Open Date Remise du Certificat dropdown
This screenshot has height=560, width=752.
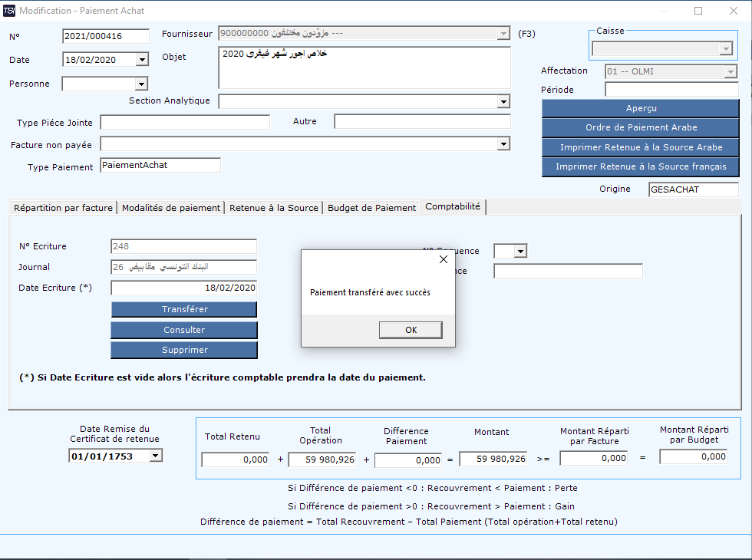click(156, 456)
